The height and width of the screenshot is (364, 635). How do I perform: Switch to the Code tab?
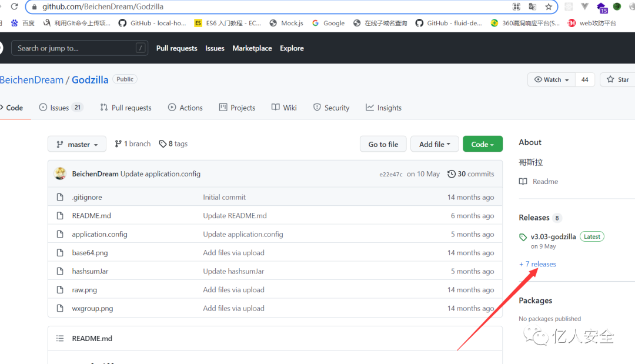coord(12,108)
